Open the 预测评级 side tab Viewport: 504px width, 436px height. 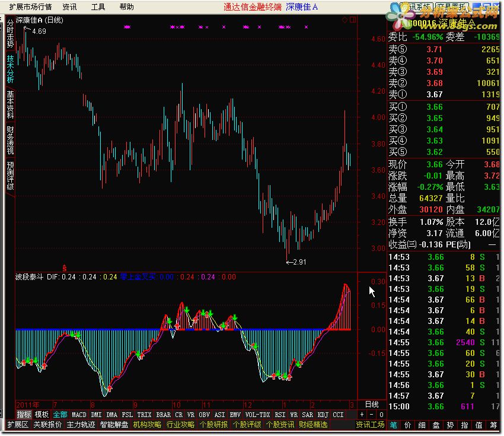(x=10, y=176)
